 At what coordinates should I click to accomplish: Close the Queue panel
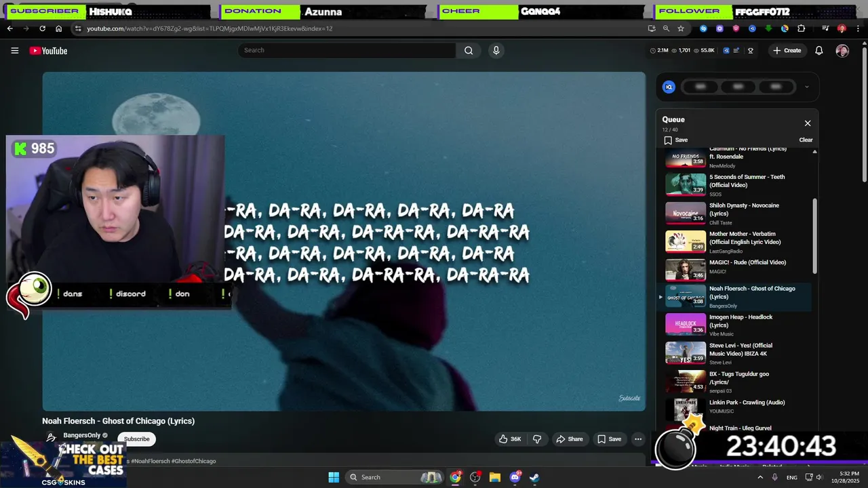tap(808, 123)
